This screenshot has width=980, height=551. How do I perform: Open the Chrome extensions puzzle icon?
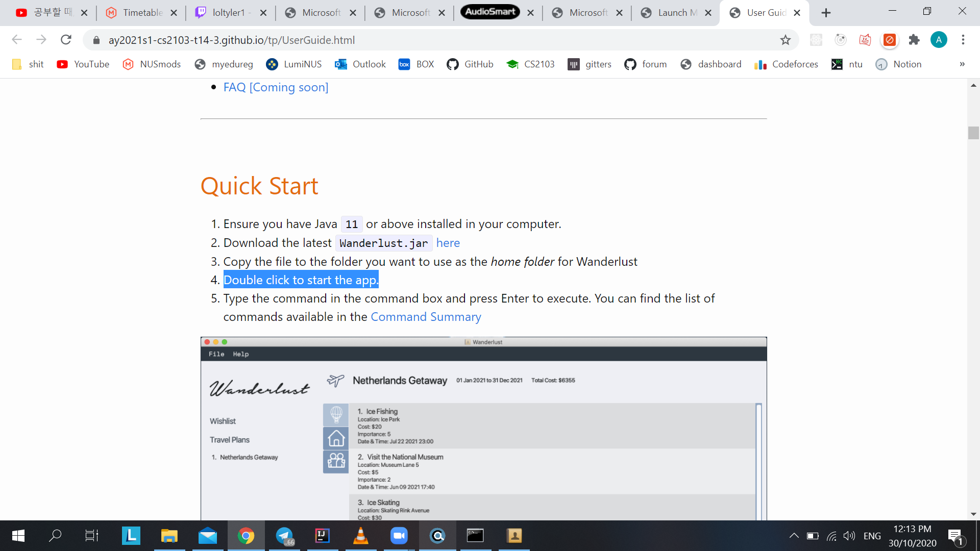click(x=914, y=40)
